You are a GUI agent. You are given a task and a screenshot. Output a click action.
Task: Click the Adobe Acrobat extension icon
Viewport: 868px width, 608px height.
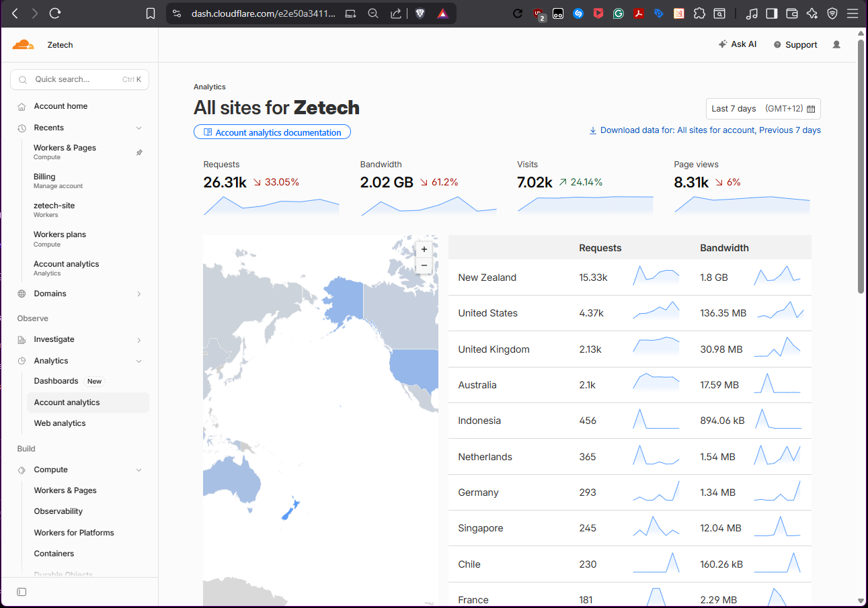tap(639, 13)
